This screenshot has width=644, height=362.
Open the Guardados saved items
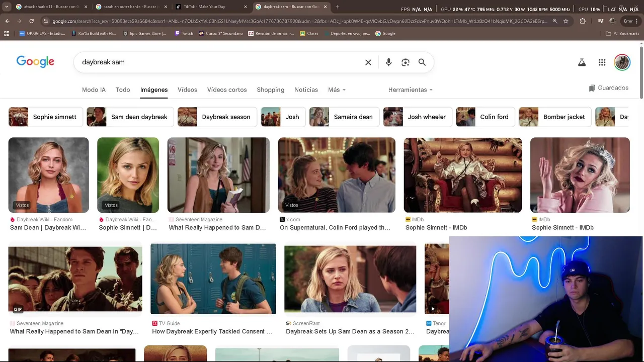coord(609,88)
